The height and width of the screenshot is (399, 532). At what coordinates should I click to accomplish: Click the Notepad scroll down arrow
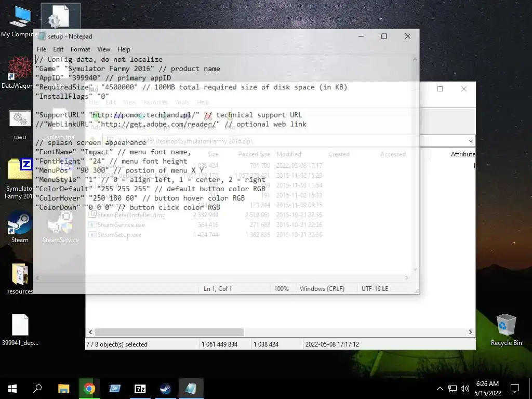point(415,270)
